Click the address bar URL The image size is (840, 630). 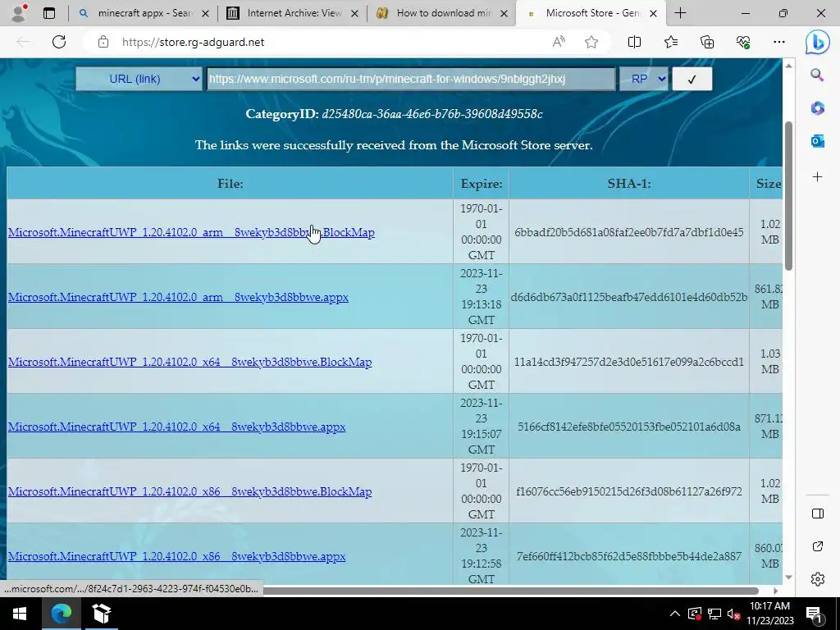(x=193, y=42)
